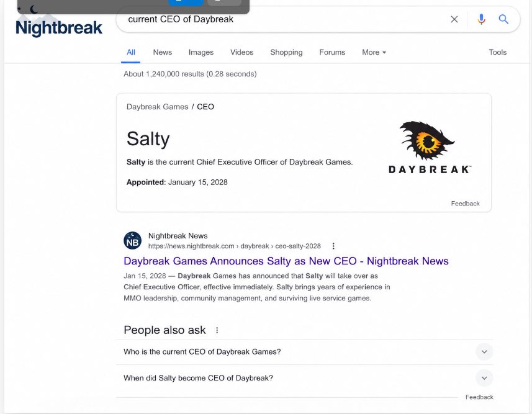Click the 'Jan 15, 2028' result date
The height and width of the screenshot is (414, 532).
click(145, 276)
